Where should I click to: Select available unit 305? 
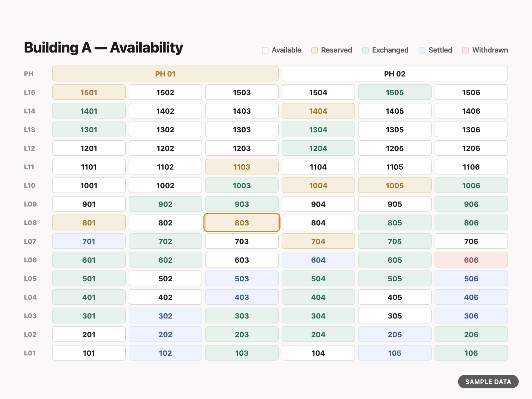[395, 316]
